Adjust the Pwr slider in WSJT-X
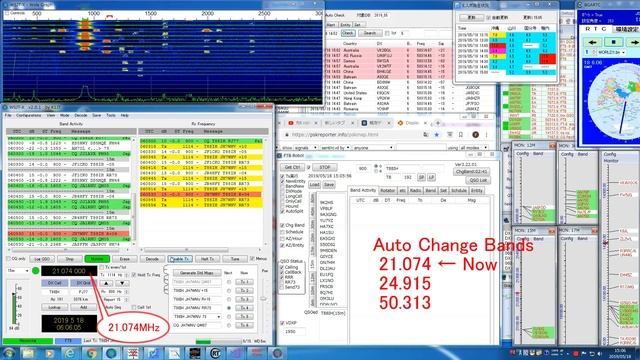Viewport: 640px width, 360px height. (264, 300)
